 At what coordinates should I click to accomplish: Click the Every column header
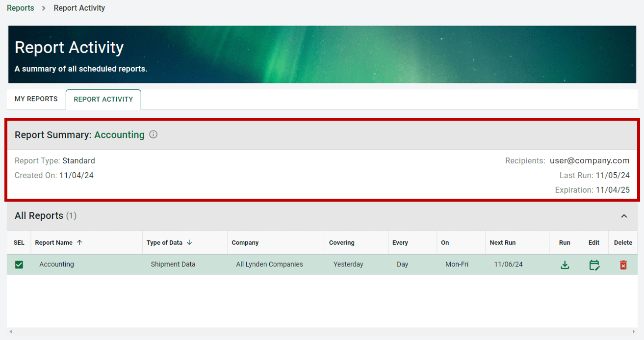[400, 242]
